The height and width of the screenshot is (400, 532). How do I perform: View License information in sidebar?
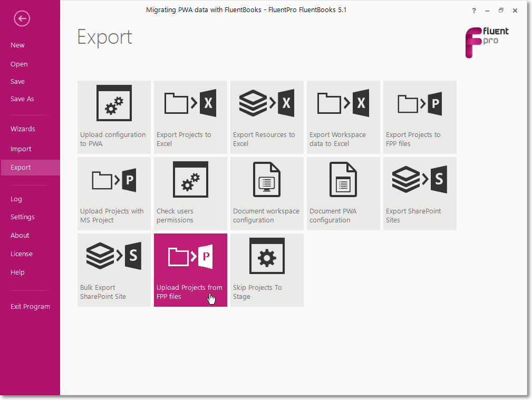point(22,254)
